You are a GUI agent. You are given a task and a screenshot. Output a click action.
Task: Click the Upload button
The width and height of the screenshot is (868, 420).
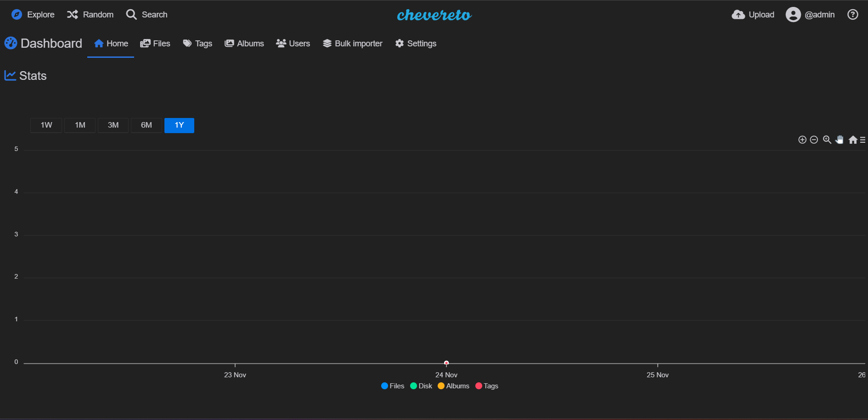[x=752, y=14]
